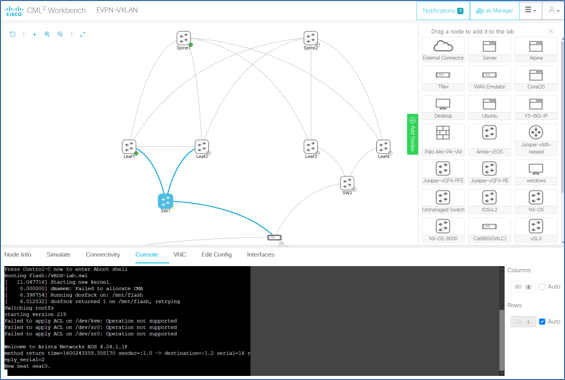This screenshot has width=565, height=380.
Task: Switch to the Edit Config tab
Action: point(216,255)
